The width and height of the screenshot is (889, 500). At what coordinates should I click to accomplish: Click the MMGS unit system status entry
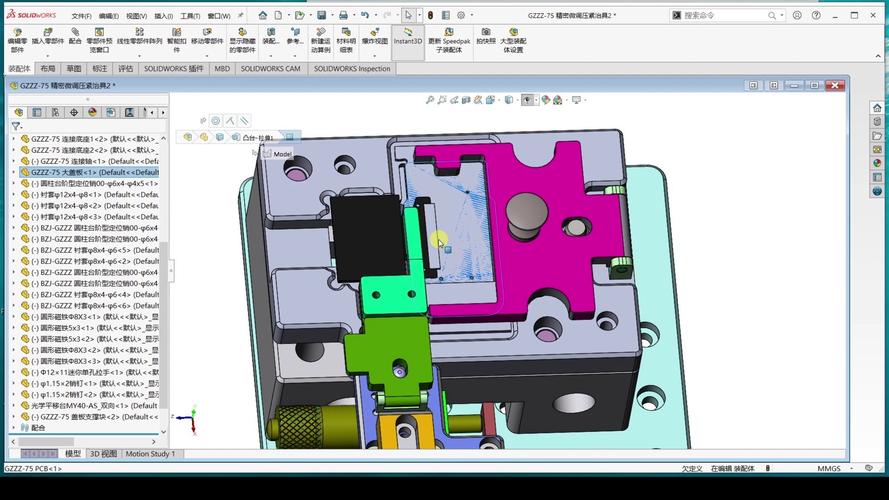(829, 468)
